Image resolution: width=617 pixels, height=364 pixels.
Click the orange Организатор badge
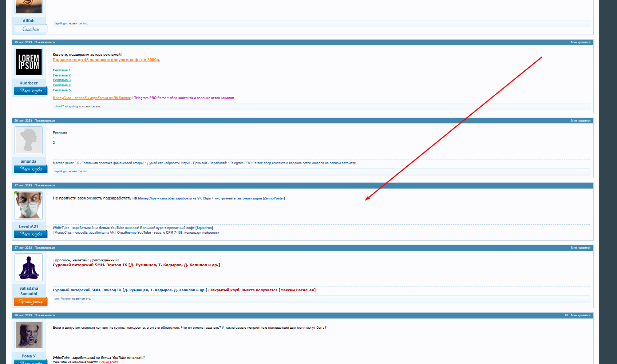tap(31, 302)
